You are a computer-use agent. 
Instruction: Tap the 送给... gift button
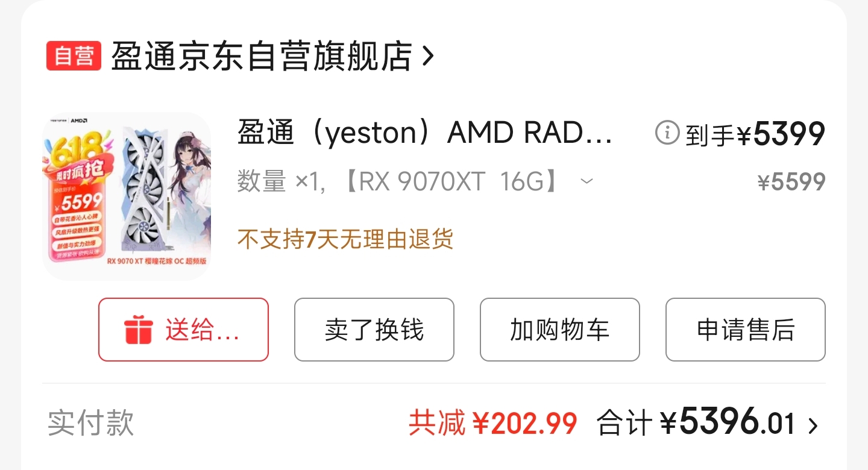[183, 330]
